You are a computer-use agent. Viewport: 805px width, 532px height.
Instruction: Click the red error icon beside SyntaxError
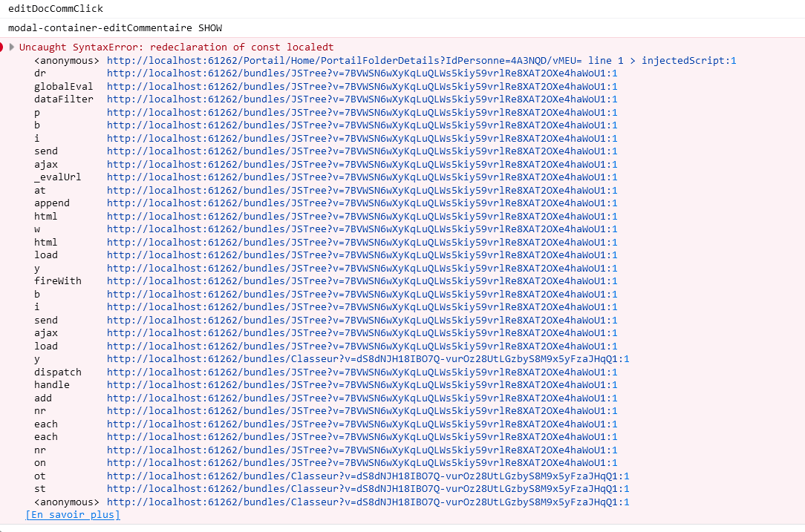1,47
